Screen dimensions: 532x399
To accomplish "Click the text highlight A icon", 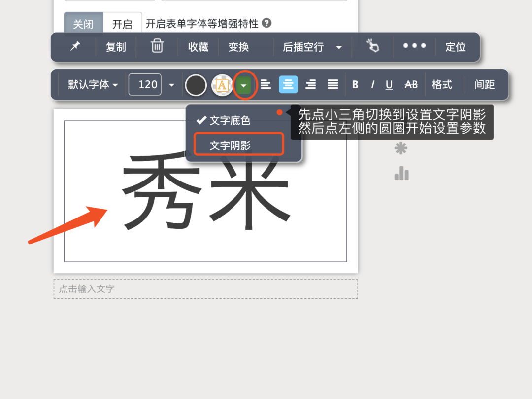I will coord(222,84).
